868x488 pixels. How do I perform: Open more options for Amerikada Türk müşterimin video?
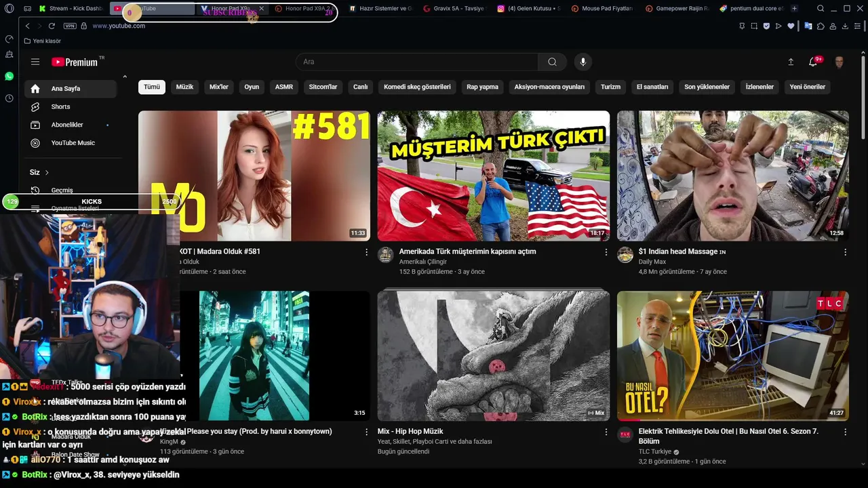(606, 252)
